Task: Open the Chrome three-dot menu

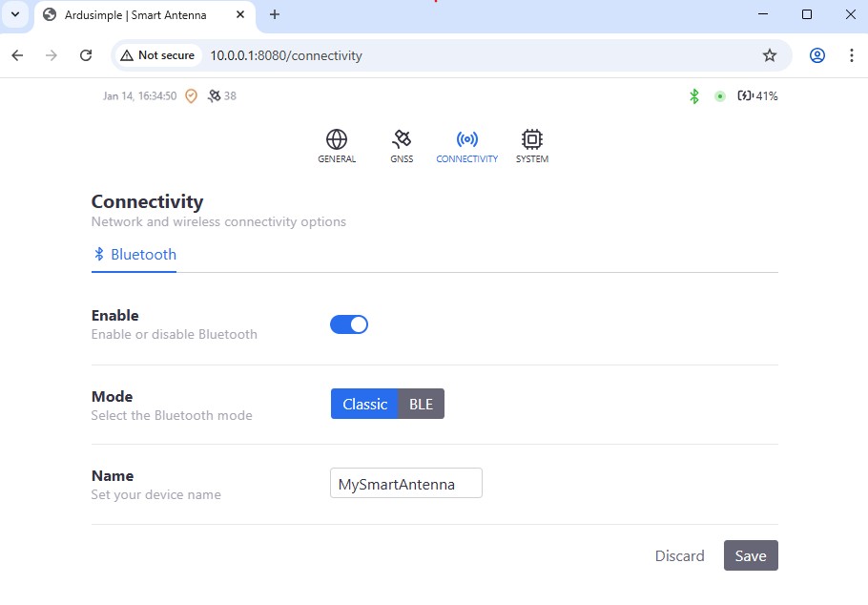Action: click(x=851, y=55)
